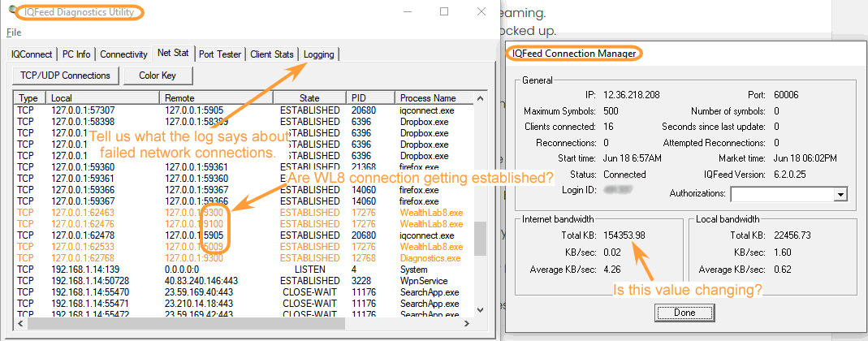Switch to the IQConnect tab
The width and height of the screenshot is (868, 341).
pyautogui.click(x=32, y=54)
